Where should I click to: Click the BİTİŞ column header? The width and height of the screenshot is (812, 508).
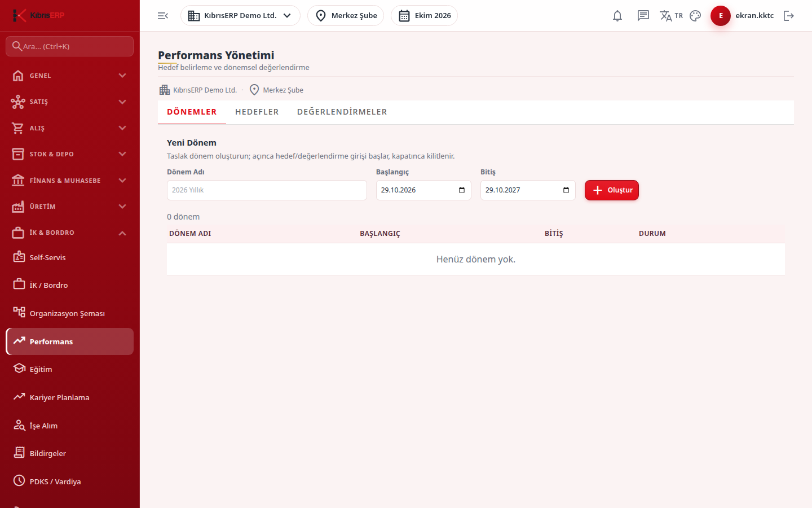[x=554, y=234]
